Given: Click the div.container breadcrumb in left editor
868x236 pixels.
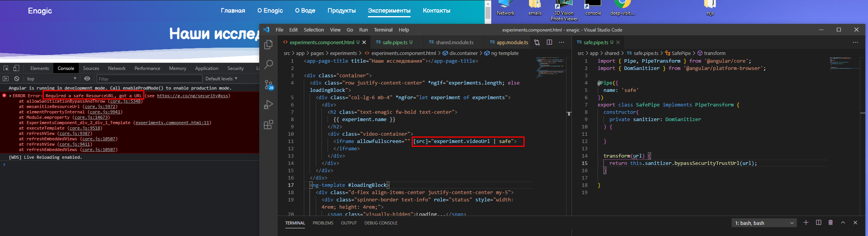Looking at the screenshot, I should click(460, 53).
